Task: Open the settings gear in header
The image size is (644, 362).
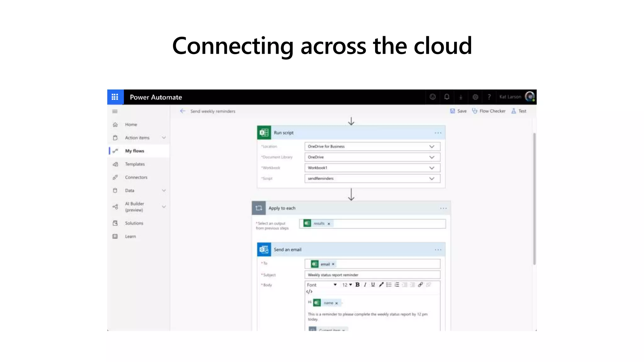Action: click(x=475, y=97)
